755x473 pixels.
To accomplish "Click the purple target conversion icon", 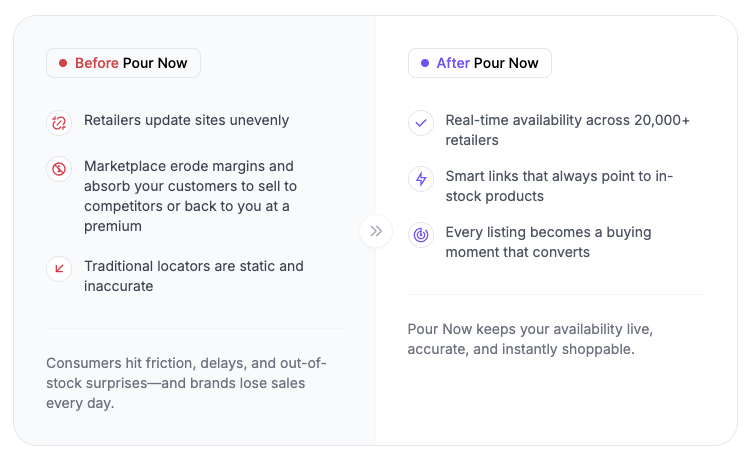I will (x=421, y=235).
